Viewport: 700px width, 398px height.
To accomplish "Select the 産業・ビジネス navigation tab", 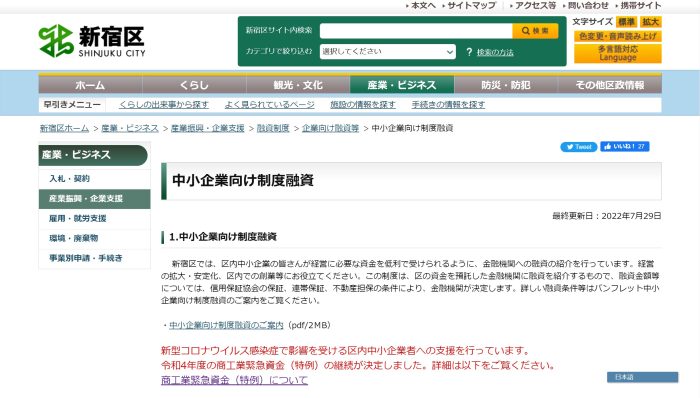I will click(402, 84).
